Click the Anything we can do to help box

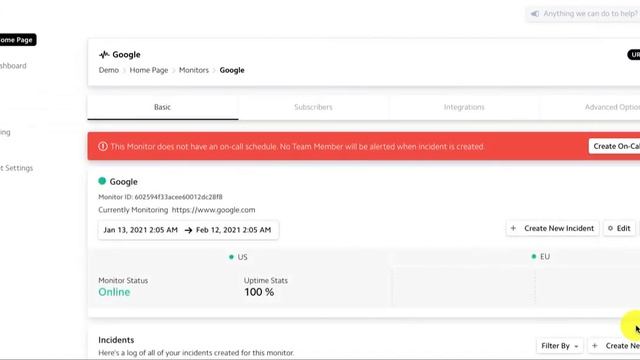click(x=583, y=14)
